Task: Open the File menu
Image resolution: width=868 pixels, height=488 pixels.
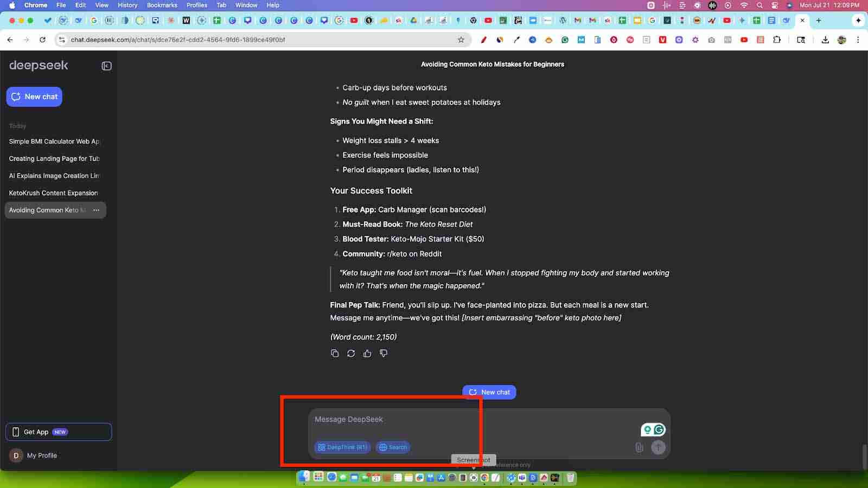Action: [x=61, y=5]
